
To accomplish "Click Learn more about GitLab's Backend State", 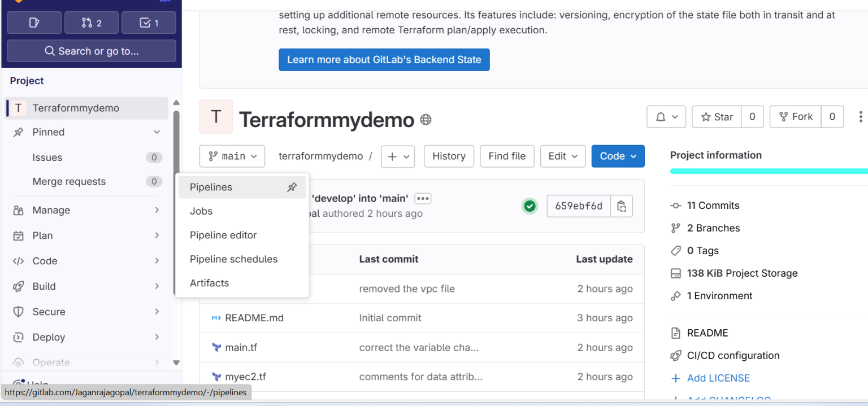I will click(384, 60).
